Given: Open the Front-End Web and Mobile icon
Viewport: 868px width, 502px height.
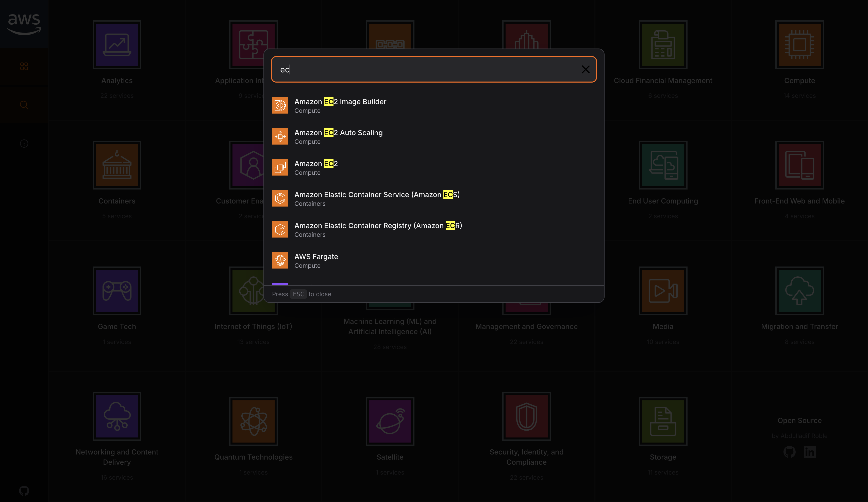Looking at the screenshot, I should click(x=799, y=165).
